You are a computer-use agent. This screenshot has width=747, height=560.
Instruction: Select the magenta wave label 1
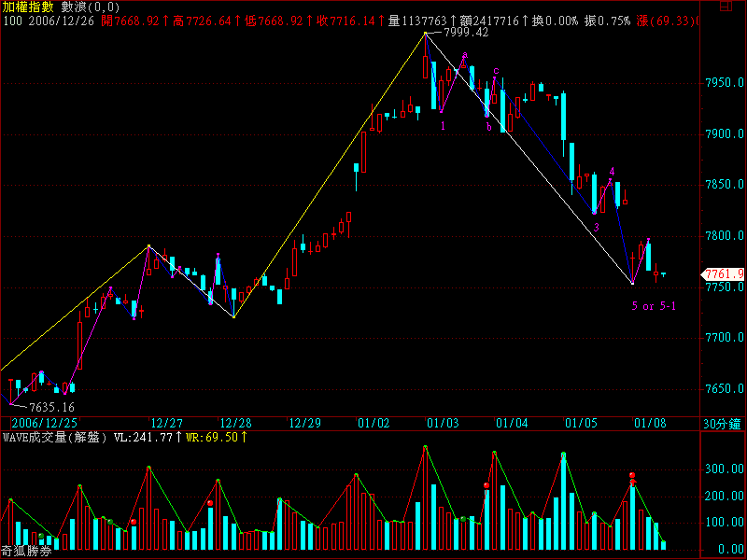pos(443,124)
